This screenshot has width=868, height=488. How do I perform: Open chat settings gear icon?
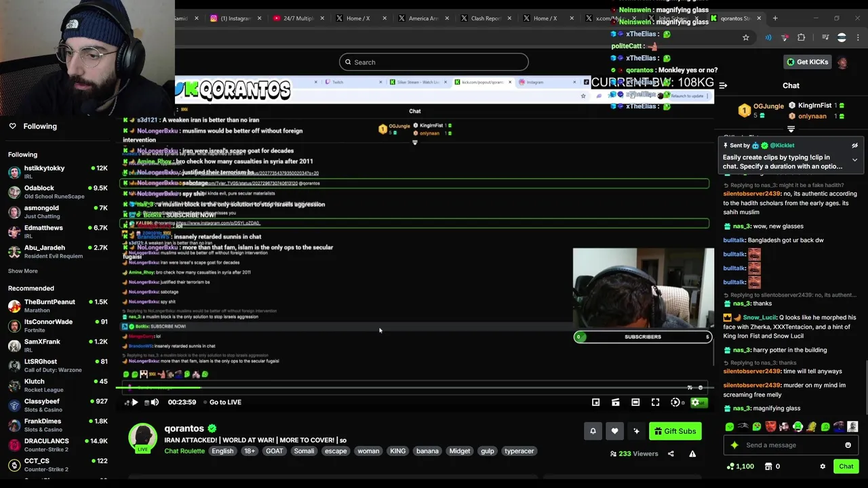pos(823,466)
